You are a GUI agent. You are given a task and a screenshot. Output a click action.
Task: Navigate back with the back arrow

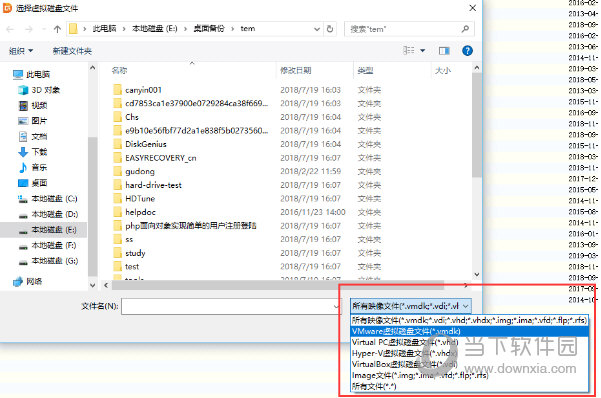tap(10, 29)
